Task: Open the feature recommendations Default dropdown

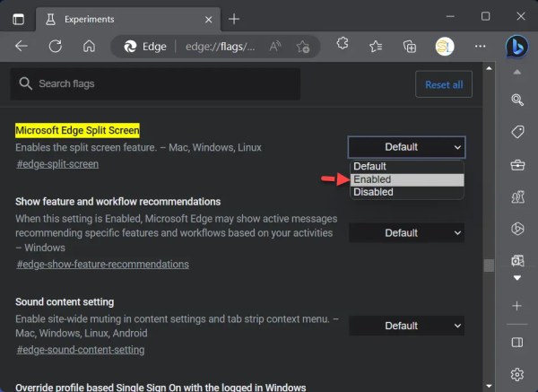Action: coord(406,232)
